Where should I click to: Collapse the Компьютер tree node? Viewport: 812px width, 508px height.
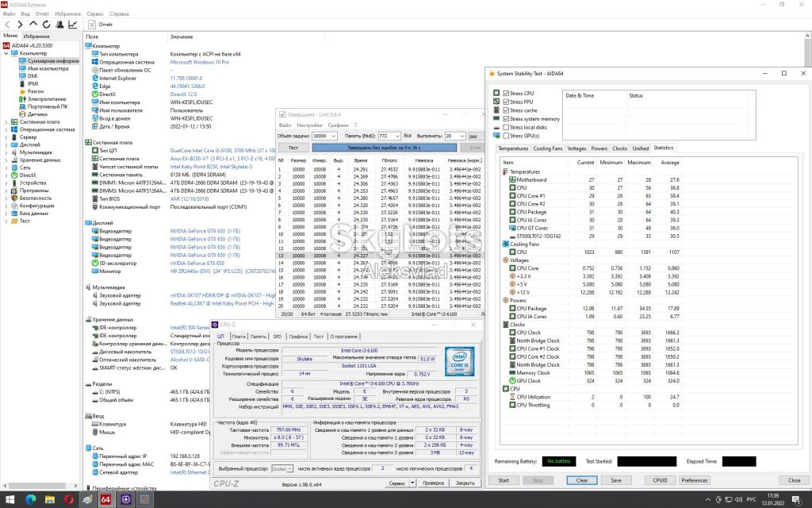pos(6,53)
